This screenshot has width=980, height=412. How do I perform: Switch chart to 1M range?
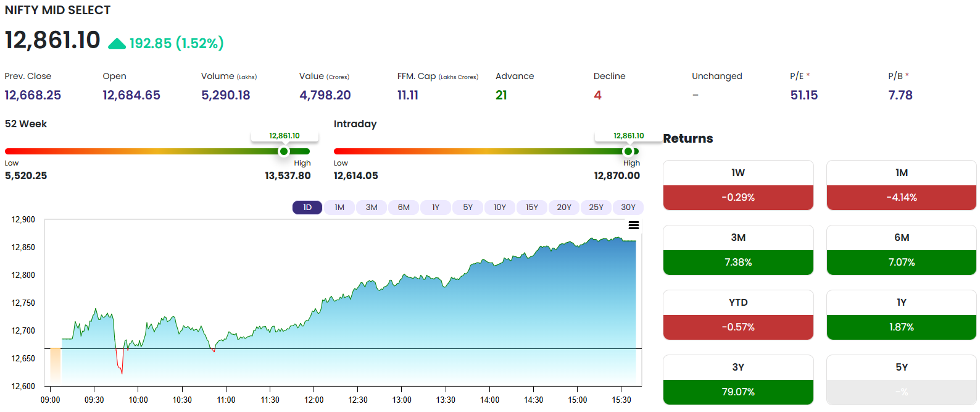pyautogui.click(x=339, y=208)
